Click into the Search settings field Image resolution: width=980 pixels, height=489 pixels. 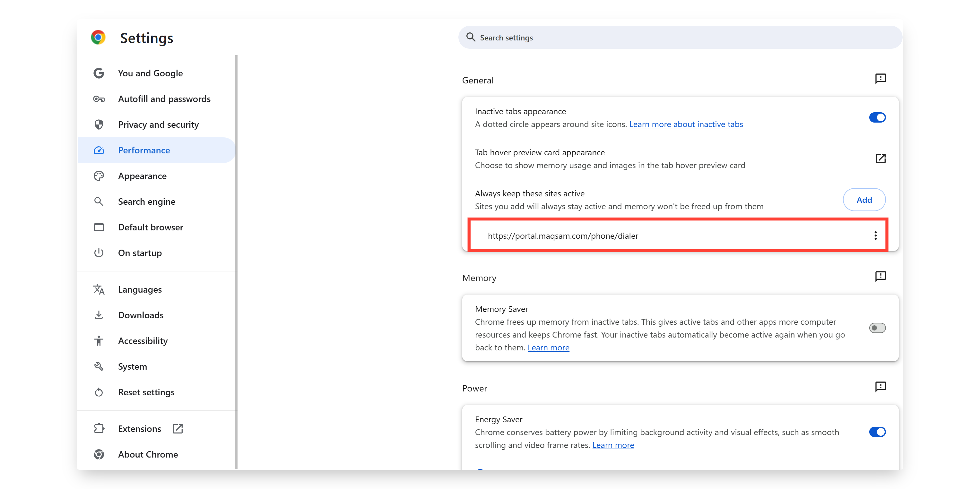click(680, 37)
